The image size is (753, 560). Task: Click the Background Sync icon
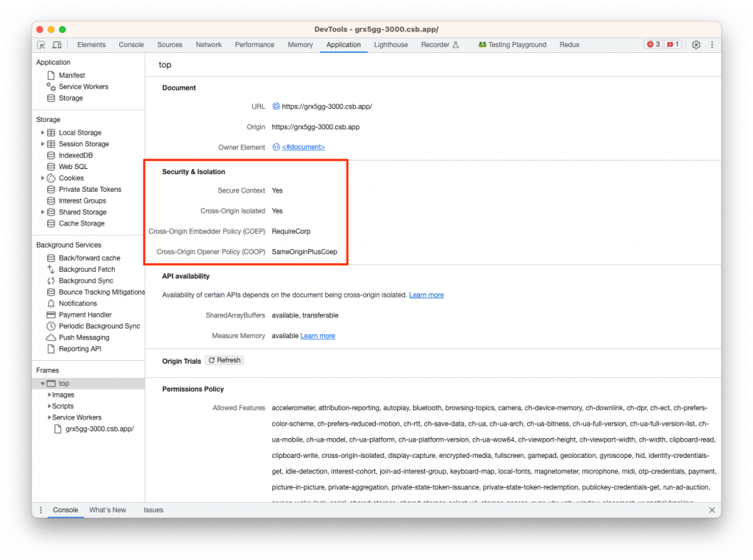tap(51, 281)
